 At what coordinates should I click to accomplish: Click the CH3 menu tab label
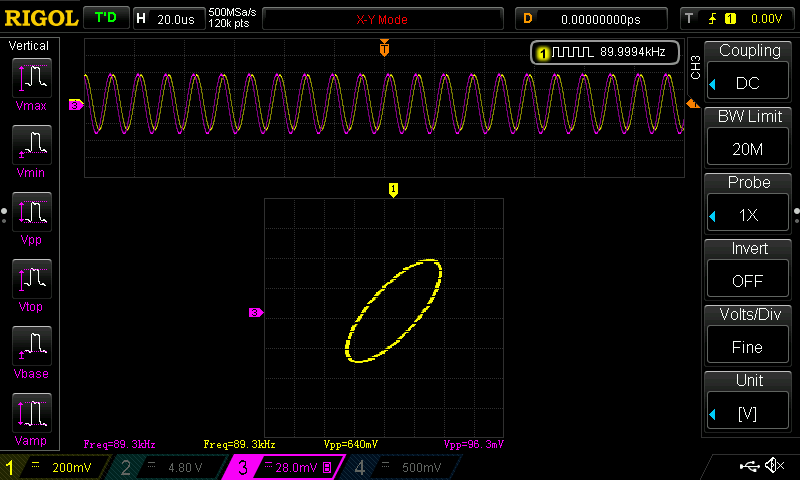(695, 67)
